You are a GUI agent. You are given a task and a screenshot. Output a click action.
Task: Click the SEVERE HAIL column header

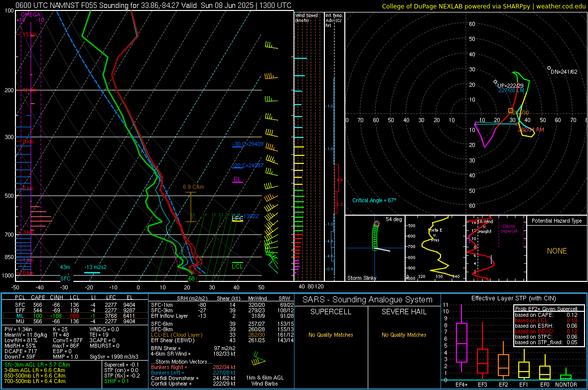point(404,312)
